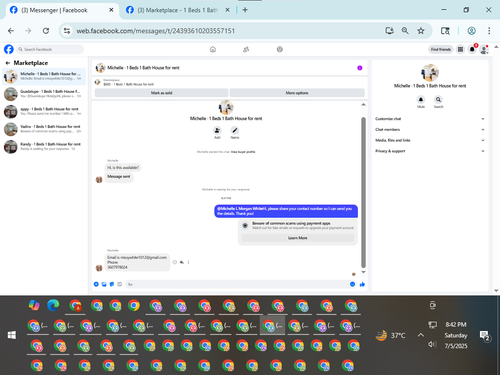This screenshot has height=375, width=500.
Task: Go to Facebook Home icon in top navigation
Action: 213,49
